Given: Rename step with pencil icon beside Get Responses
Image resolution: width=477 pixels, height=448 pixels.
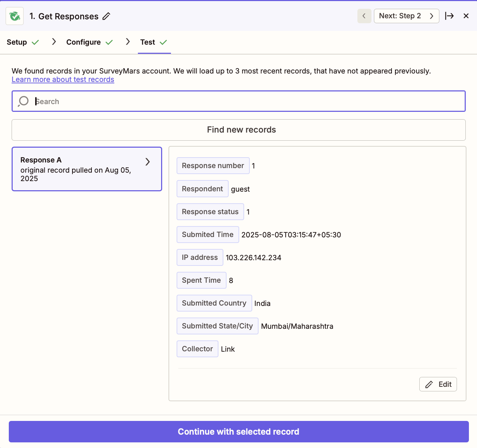Looking at the screenshot, I should (x=106, y=16).
